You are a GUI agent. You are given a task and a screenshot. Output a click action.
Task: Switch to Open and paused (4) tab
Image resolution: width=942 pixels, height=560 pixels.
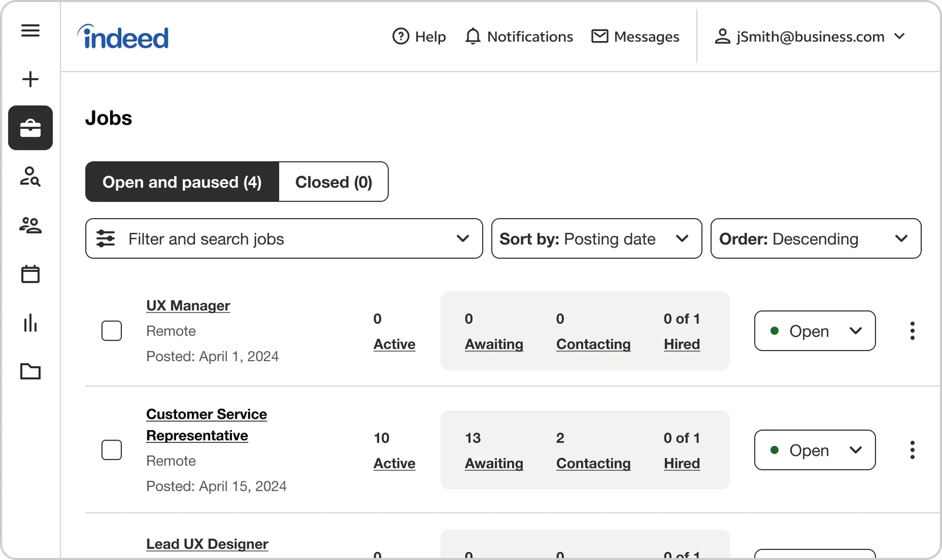pyautogui.click(x=182, y=182)
